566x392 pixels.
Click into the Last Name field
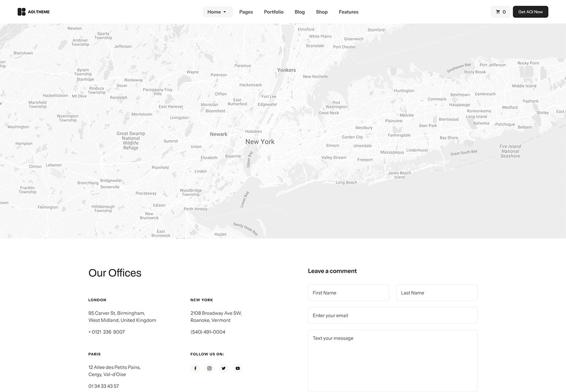click(436, 293)
